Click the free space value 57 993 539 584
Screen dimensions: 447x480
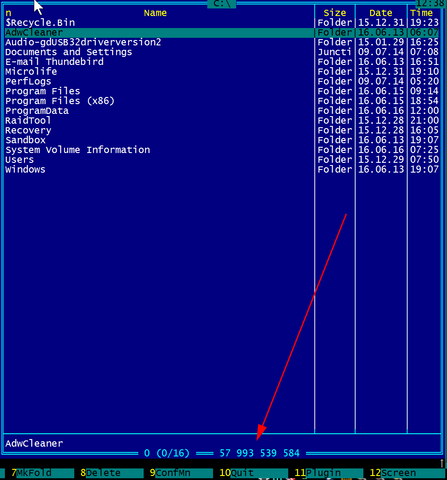[259, 453]
